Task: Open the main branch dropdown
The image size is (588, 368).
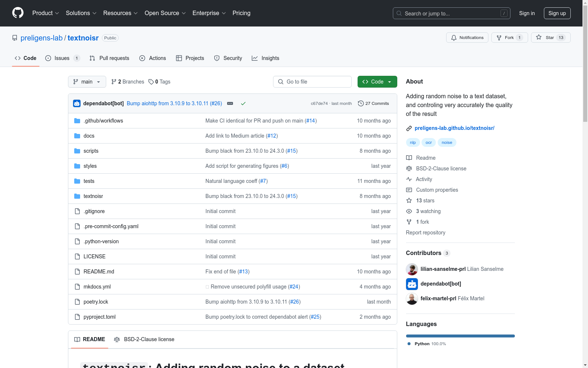Action: (87, 82)
